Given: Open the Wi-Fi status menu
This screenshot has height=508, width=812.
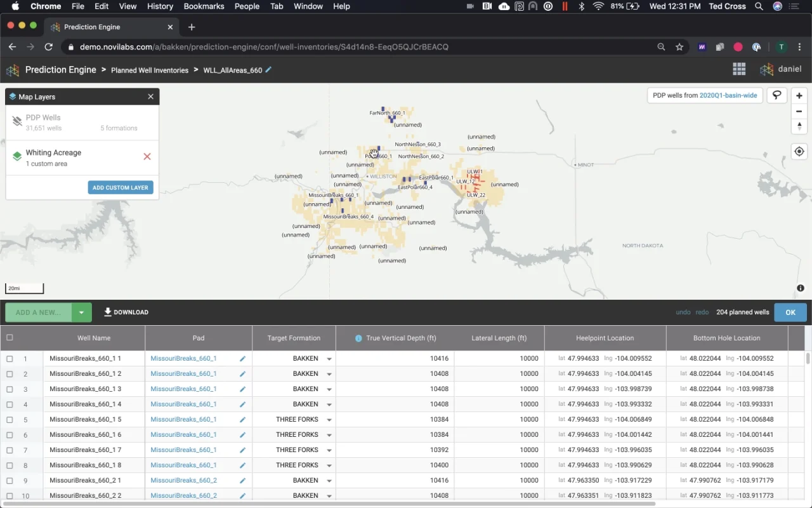Looking at the screenshot, I should 598,6.
